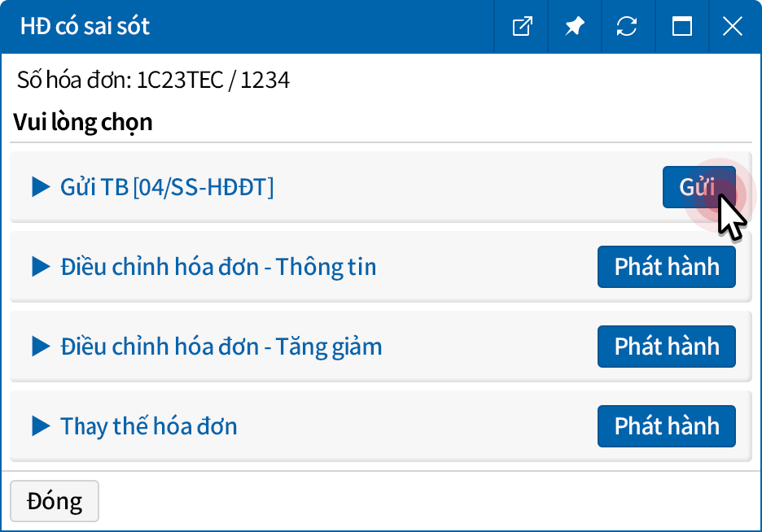Open Điều chỉnh hóa đơn - Tăng giảm label
The width and height of the screenshot is (762, 532).
pos(221,347)
